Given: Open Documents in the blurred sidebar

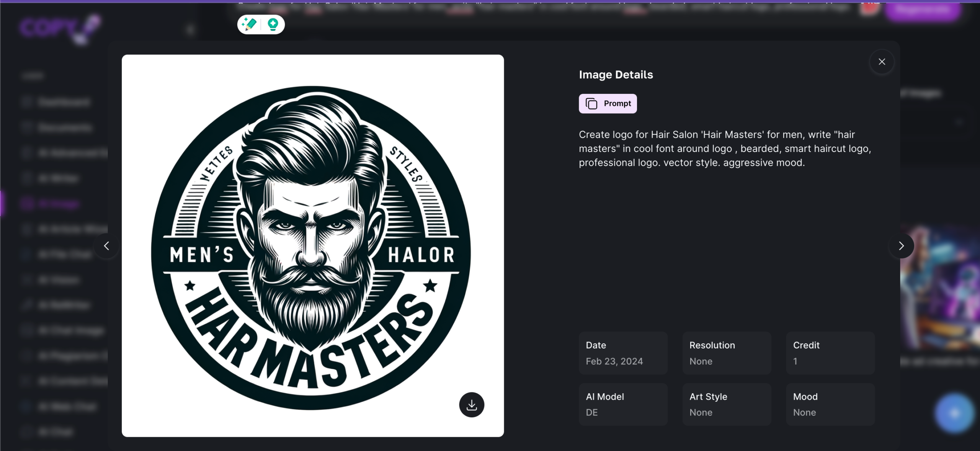Looking at the screenshot, I should [x=64, y=127].
